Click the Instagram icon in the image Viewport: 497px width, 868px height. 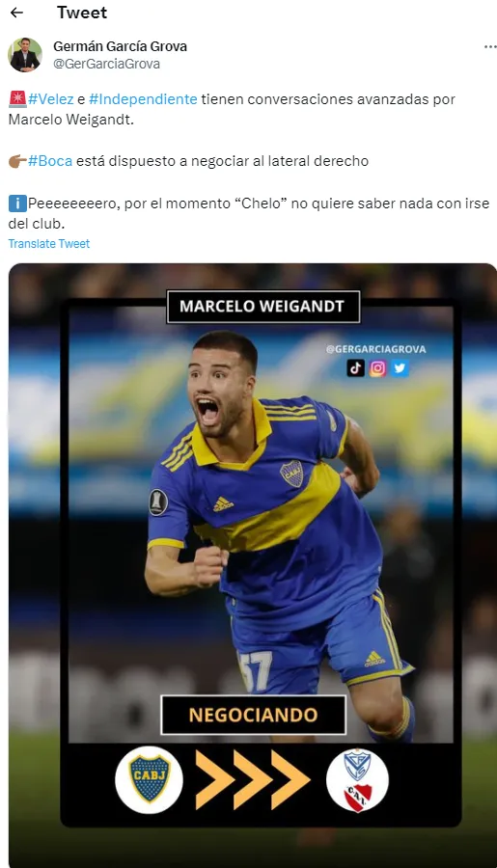tap(377, 367)
